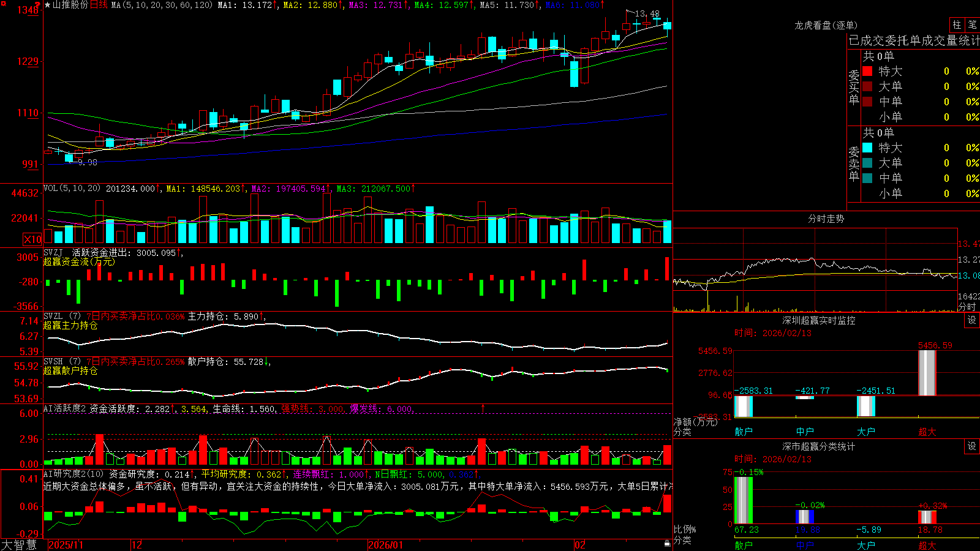Viewport: 980px width, 551px height.
Task: Click the X10 volume scale button
Action: (32, 239)
